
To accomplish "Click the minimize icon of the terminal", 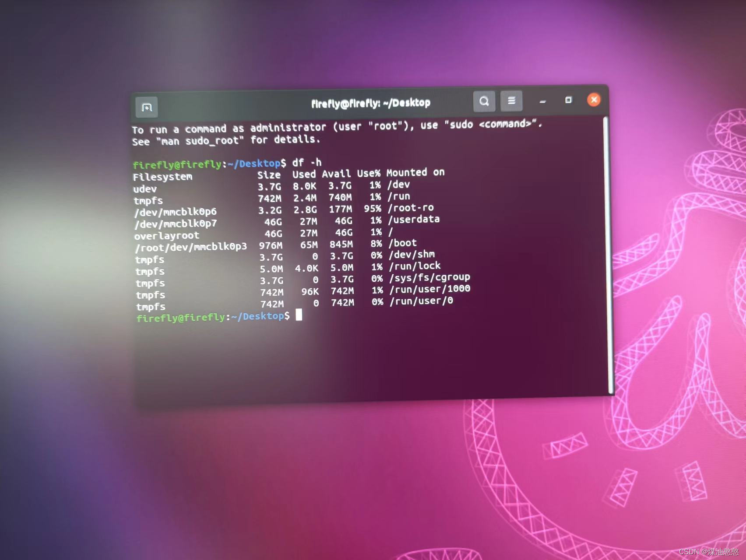I will point(542,101).
